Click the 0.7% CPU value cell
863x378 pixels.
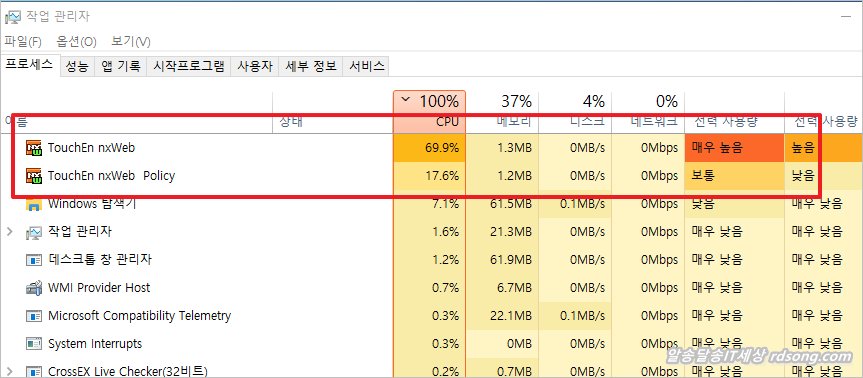[x=429, y=288]
